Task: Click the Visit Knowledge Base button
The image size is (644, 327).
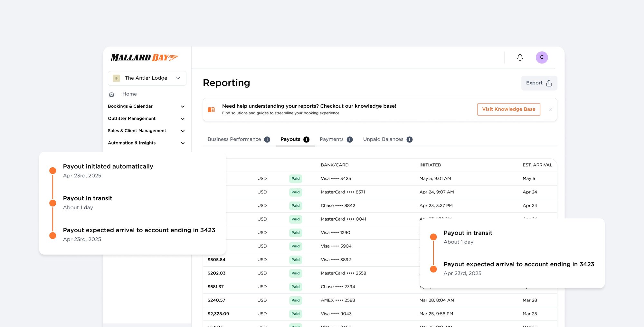Action: [x=508, y=109]
